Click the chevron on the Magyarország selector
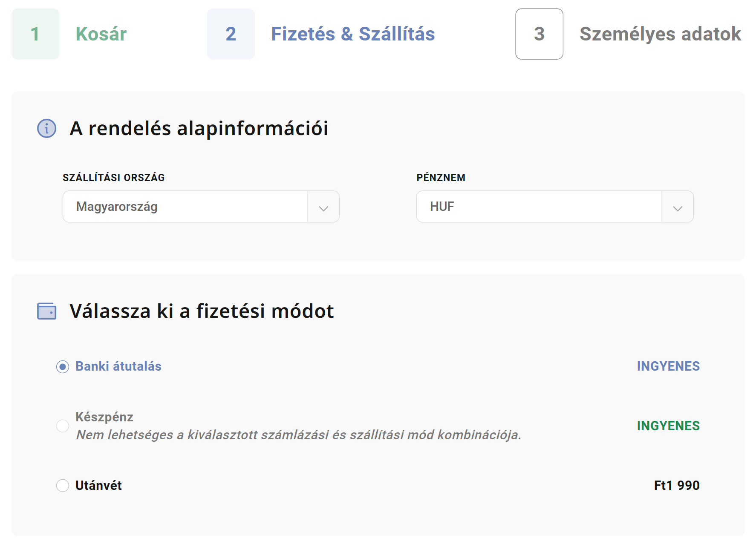This screenshot has width=756, height=550. [x=323, y=207]
